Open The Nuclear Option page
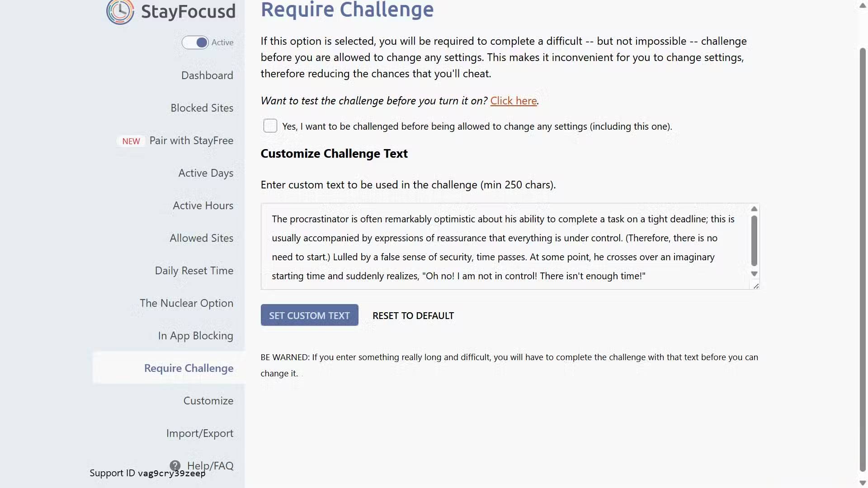 186,303
